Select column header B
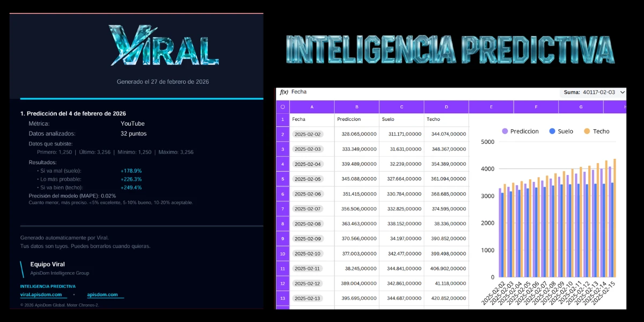The height and width of the screenshot is (322, 644). pos(356,107)
